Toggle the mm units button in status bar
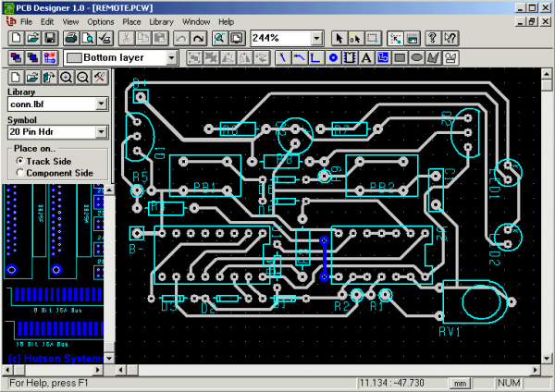The height and width of the screenshot is (392, 555). [x=459, y=382]
